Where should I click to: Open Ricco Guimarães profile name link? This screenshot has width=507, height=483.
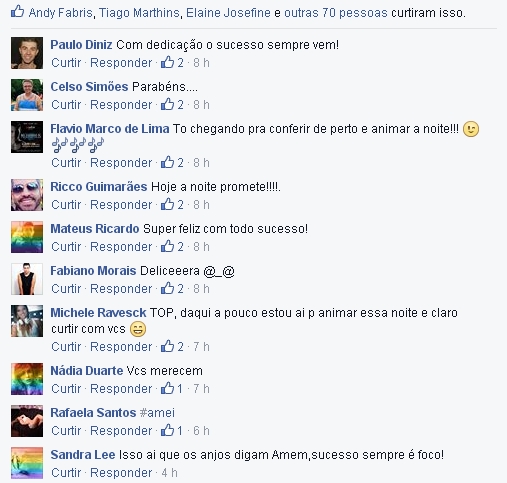(x=99, y=187)
